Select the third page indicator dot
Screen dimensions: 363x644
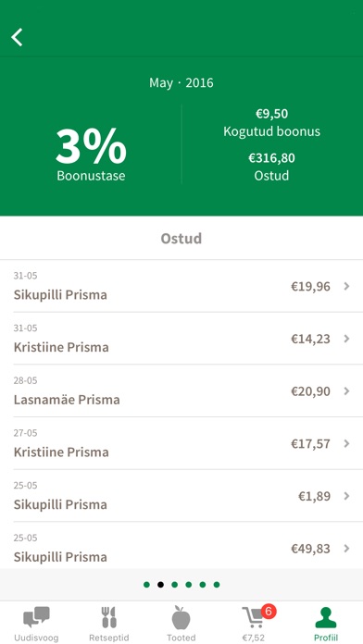(175, 585)
